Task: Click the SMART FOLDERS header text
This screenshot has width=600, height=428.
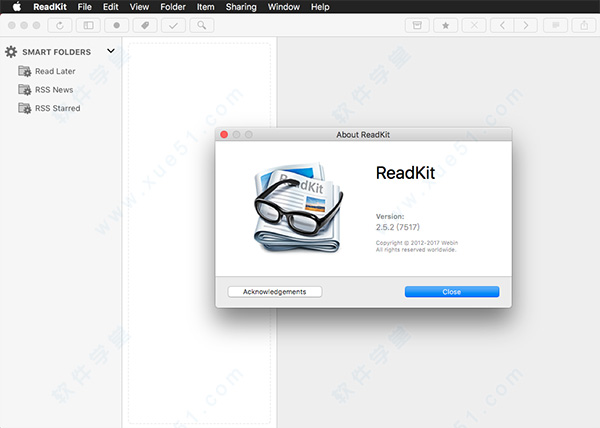Action: click(57, 52)
